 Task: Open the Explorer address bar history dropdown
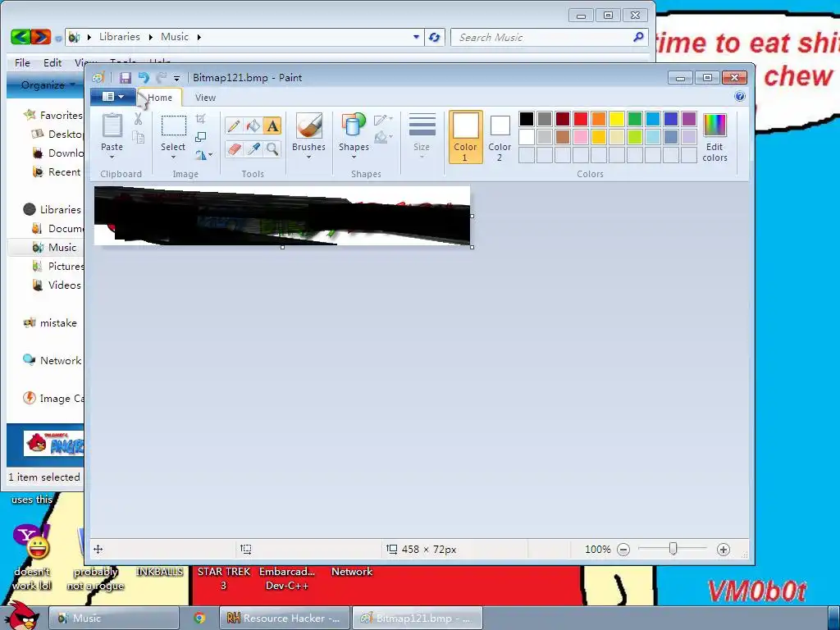(416, 37)
